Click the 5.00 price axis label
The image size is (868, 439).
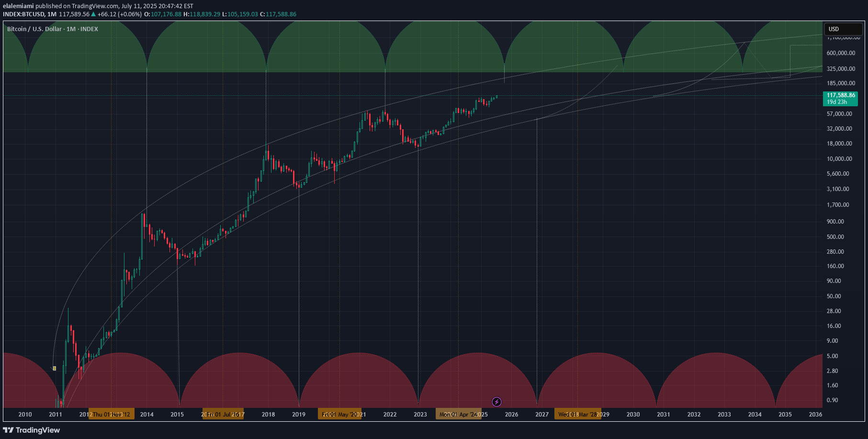[833, 356]
